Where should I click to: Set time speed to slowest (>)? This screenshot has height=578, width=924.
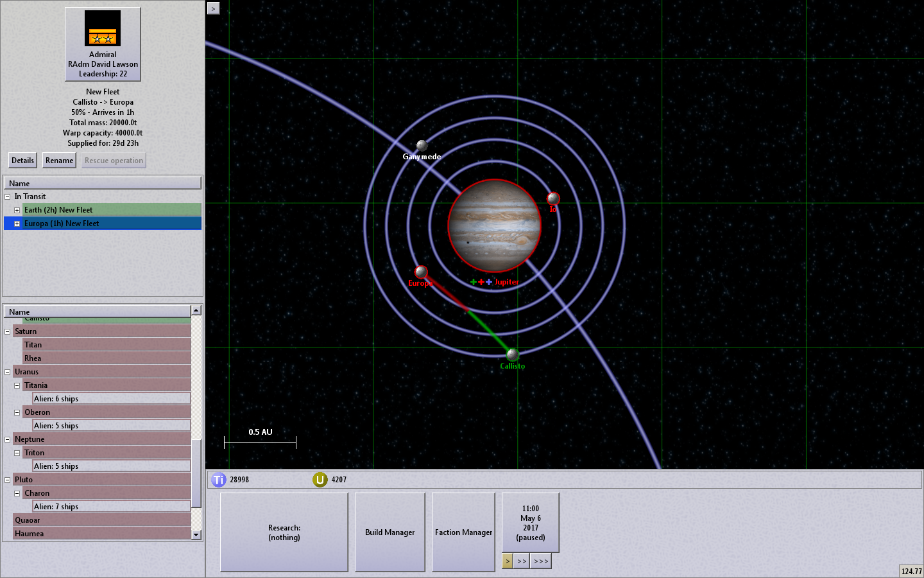click(x=507, y=561)
